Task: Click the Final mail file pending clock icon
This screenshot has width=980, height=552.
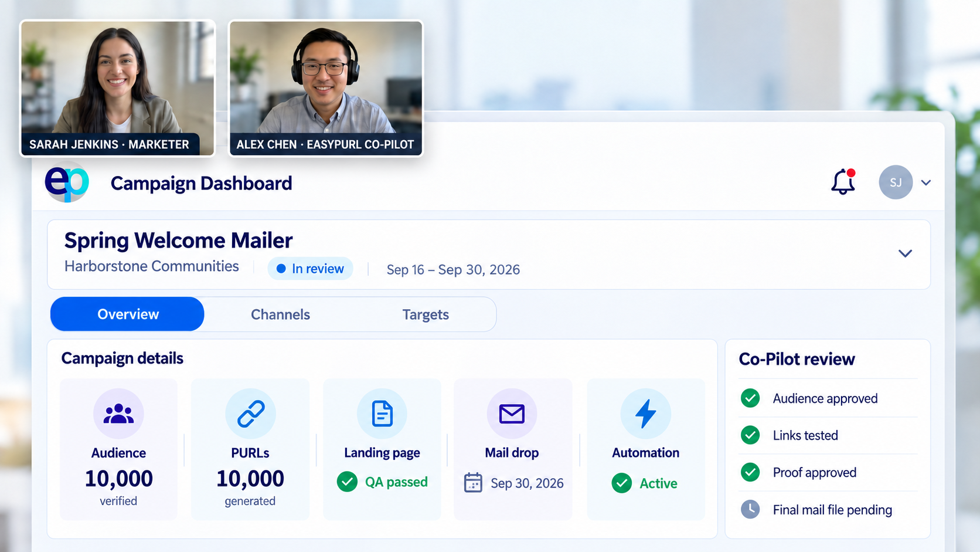Action: (750, 509)
